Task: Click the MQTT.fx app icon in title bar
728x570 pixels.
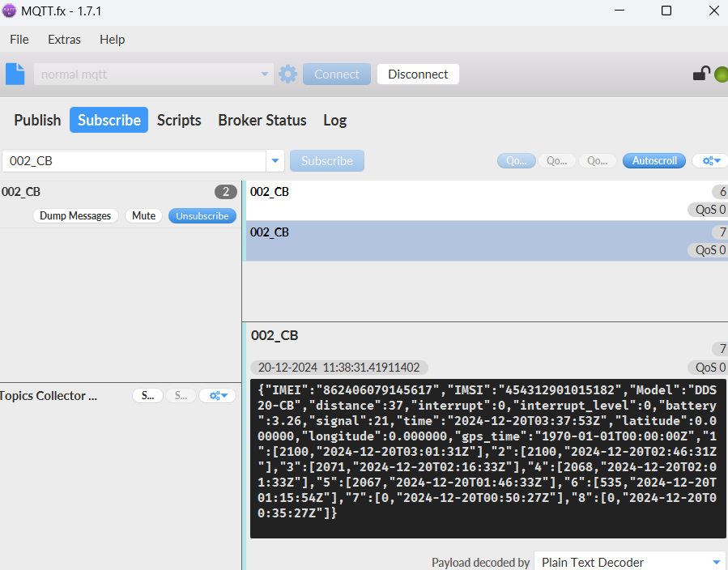Action: [x=8, y=11]
